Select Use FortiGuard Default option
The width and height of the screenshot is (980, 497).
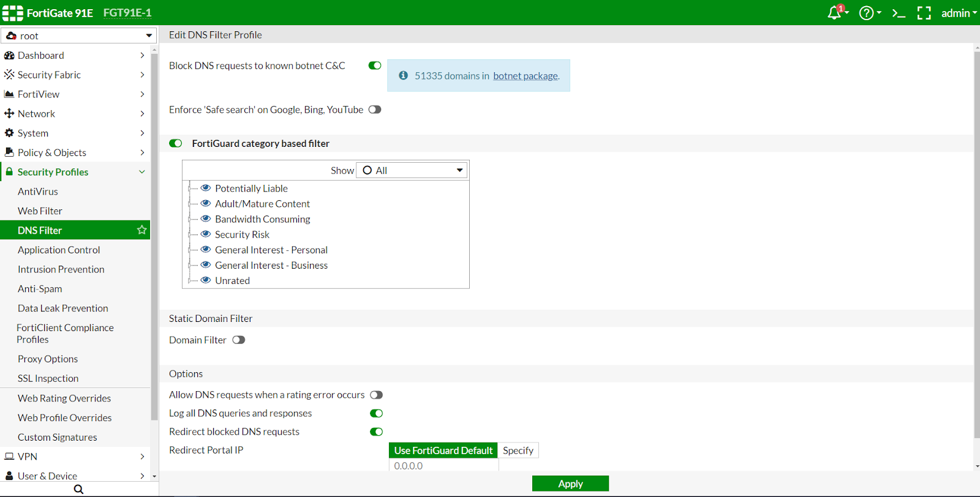(443, 450)
